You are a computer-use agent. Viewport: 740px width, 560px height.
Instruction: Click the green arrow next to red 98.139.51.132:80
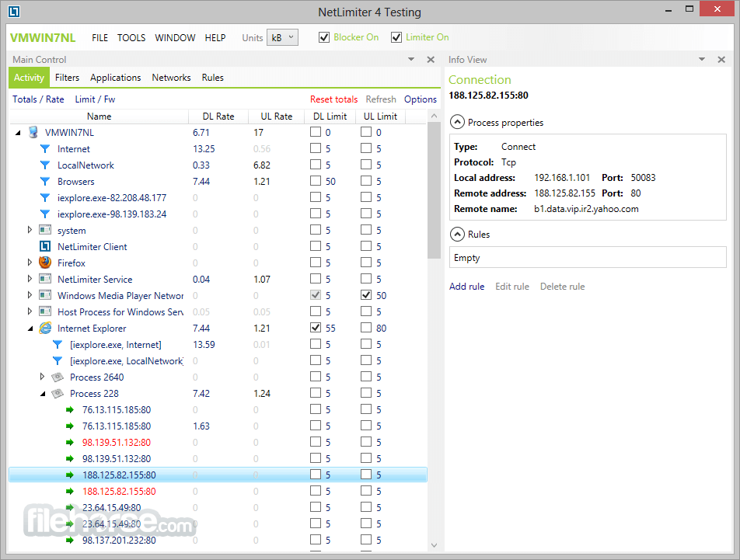point(70,442)
